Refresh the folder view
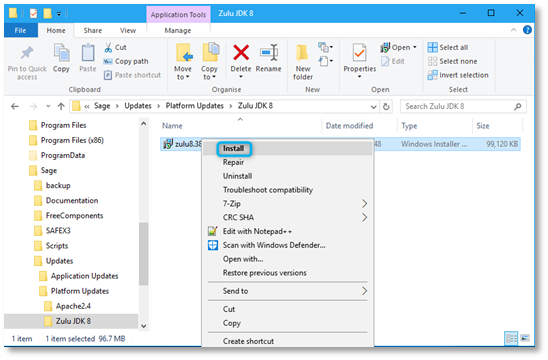Screen dimensions: 548x360 coord(386,107)
